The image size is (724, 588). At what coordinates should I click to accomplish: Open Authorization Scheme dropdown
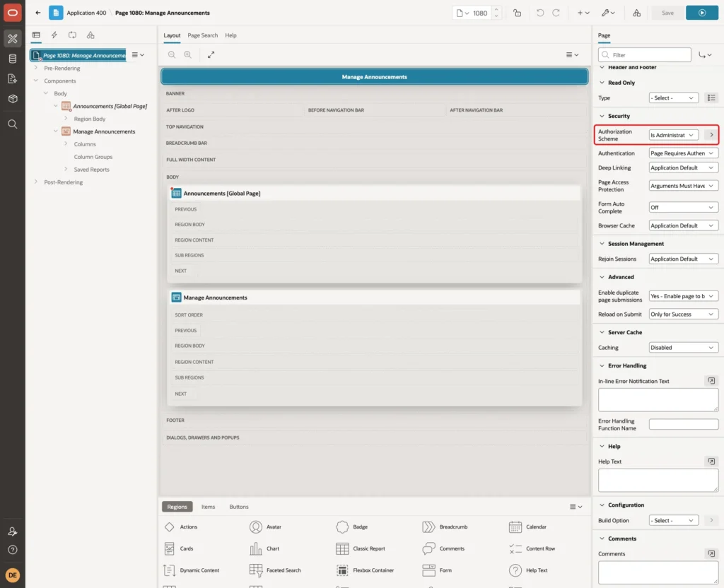[674, 135]
